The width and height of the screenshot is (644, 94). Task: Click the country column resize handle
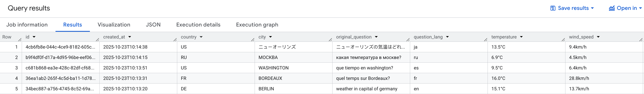pyautogui.click(x=253, y=39)
